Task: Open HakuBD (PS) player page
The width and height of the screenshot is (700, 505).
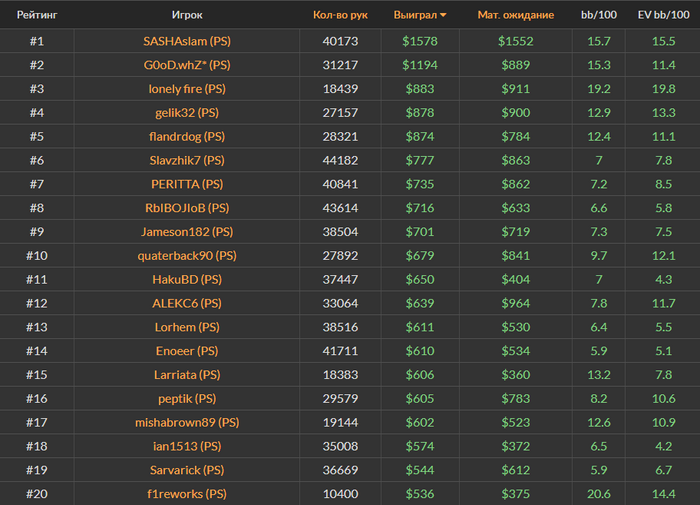Action: point(187,279)
